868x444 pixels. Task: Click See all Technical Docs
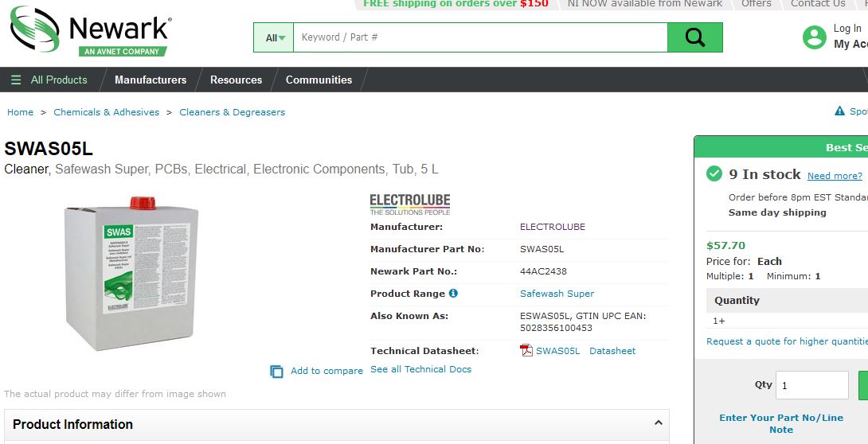click(420, 369)
